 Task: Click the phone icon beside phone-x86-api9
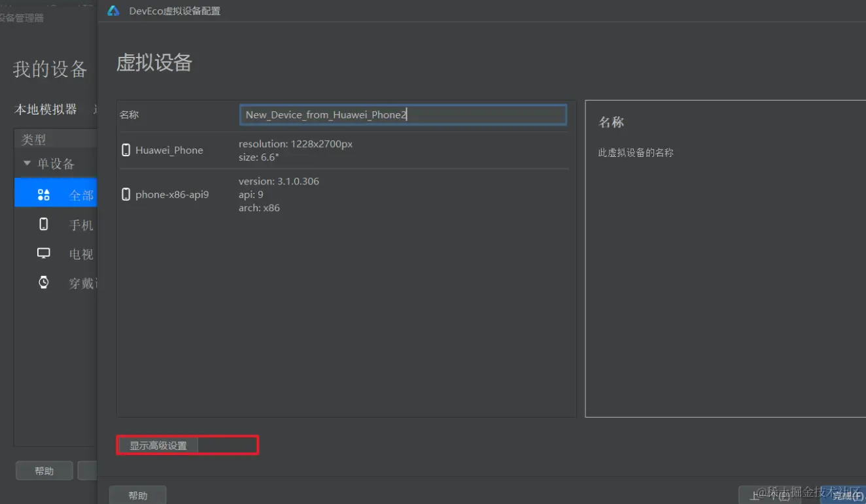tap(126, 194)
